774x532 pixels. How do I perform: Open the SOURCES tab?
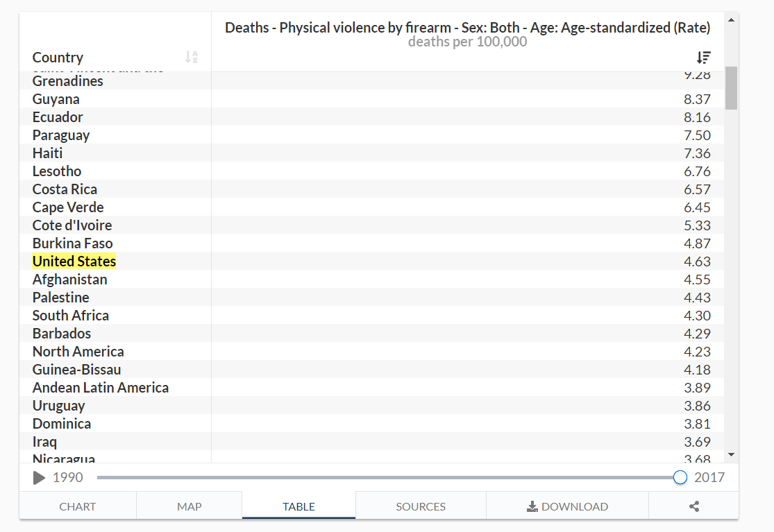click(x=421, y=506)
